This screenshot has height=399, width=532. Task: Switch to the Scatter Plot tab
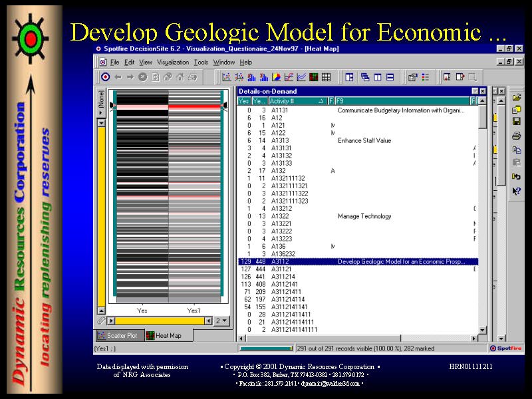pos(120,336)
